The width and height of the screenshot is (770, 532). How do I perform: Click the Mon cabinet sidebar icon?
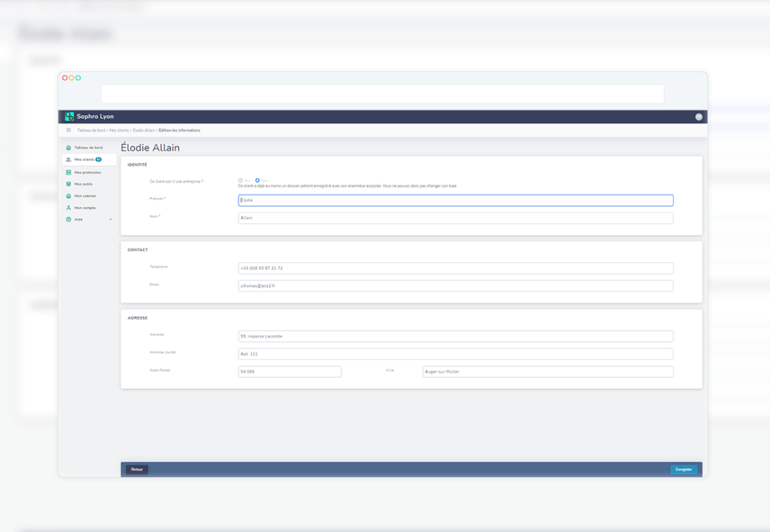click(x=68, y=195)
